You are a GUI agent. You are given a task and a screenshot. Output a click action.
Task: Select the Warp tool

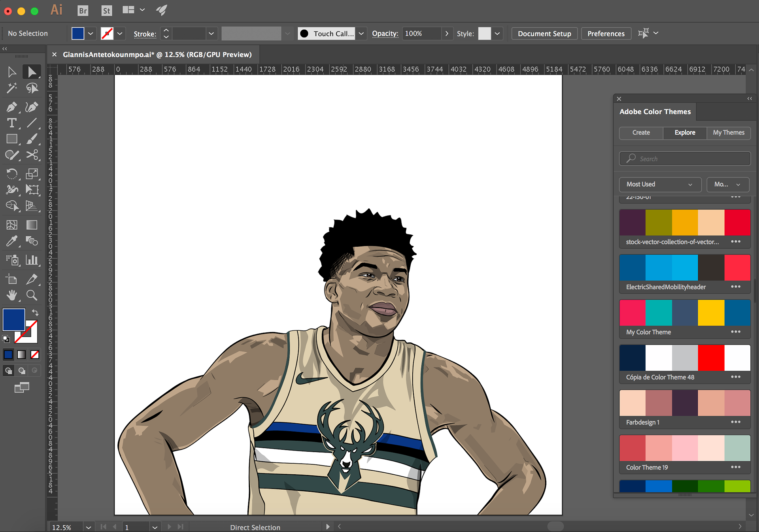tap(12, 190)
